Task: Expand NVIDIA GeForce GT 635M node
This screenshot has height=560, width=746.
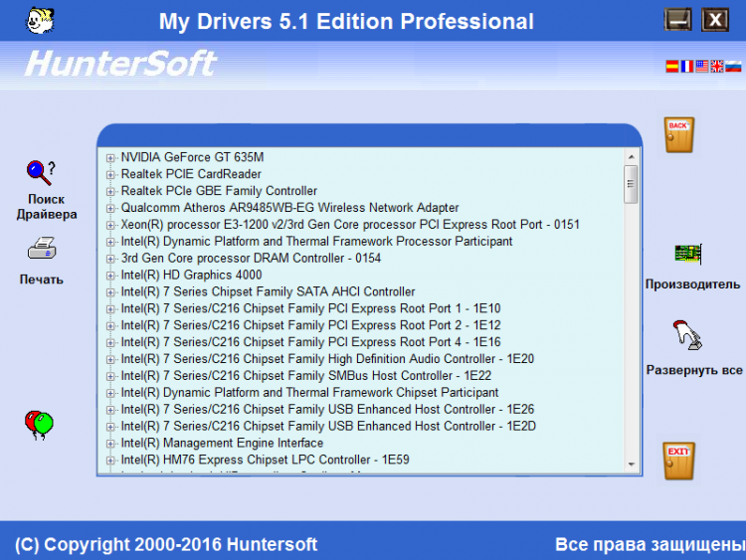Action: point(110,158)
